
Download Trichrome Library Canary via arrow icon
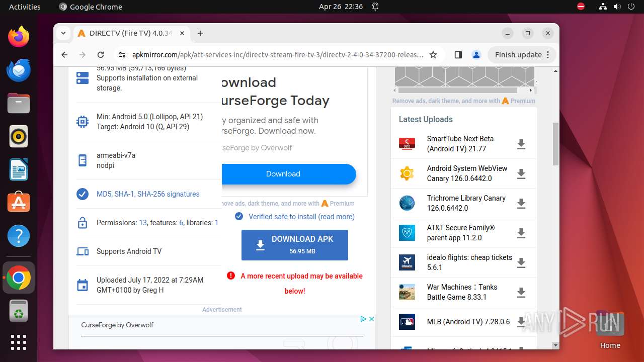coord(521,204)
